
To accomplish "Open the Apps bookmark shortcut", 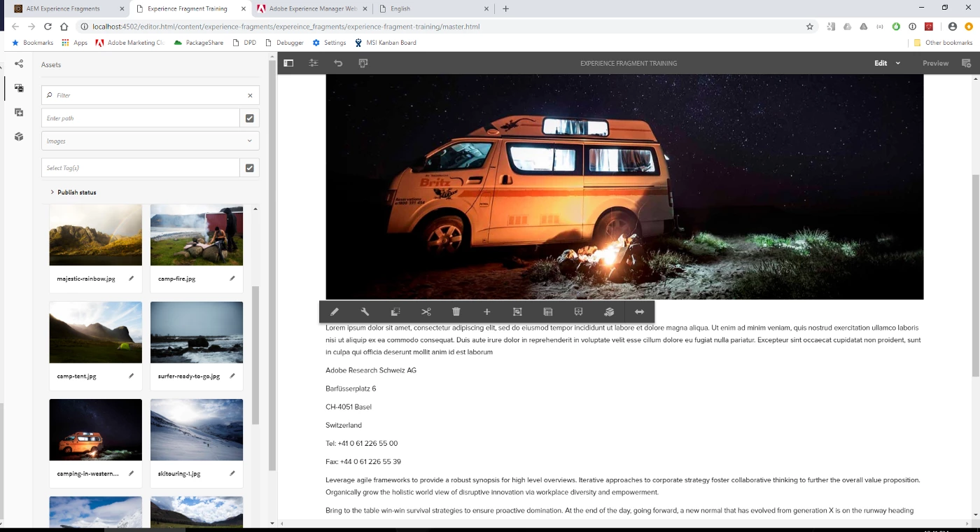I will tap(74, 43).
